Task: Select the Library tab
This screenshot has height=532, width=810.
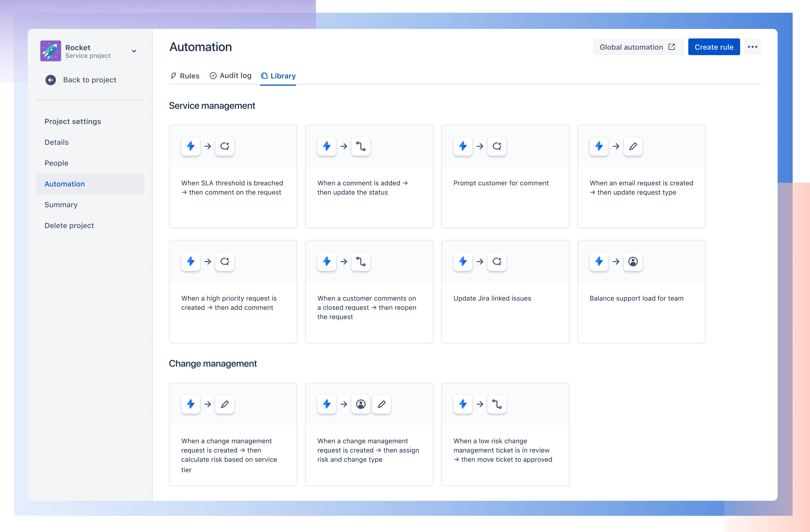Action: point(279,75)
